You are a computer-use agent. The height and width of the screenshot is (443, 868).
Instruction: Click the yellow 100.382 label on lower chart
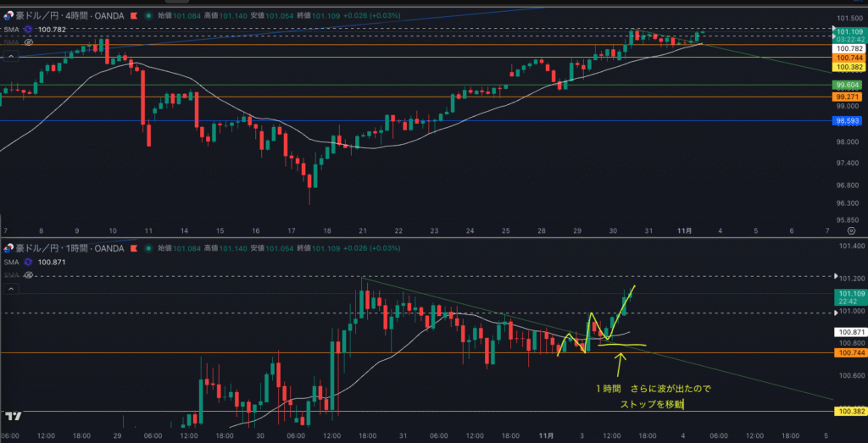coord(849,412)
